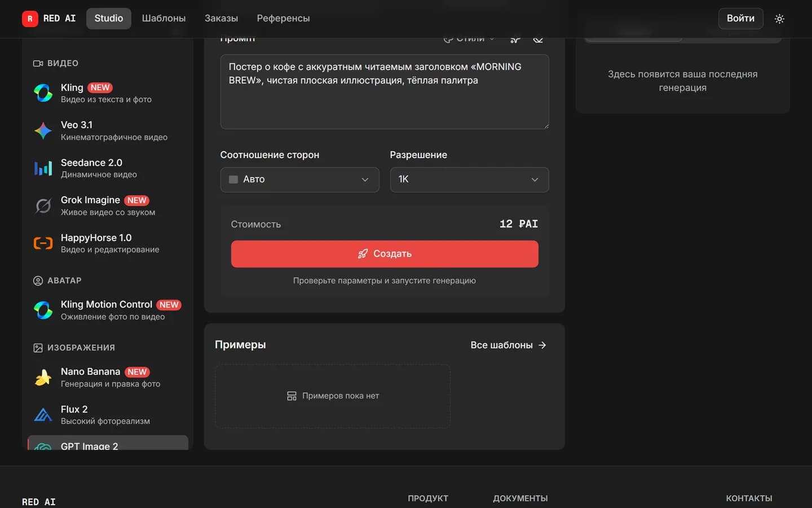Screen dimensions: 812x508
Task: Select the Nano Banana icon
Action: click(x=43, y=377)
